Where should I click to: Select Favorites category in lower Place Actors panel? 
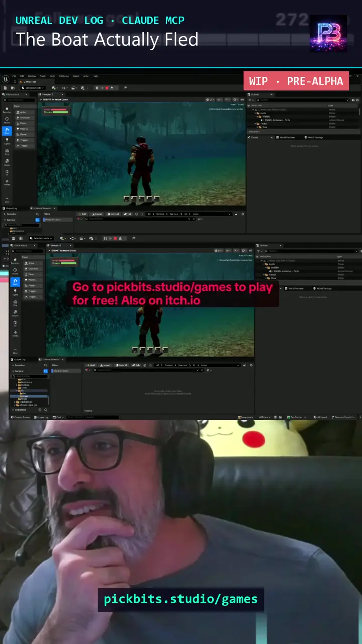click(15, 261)
